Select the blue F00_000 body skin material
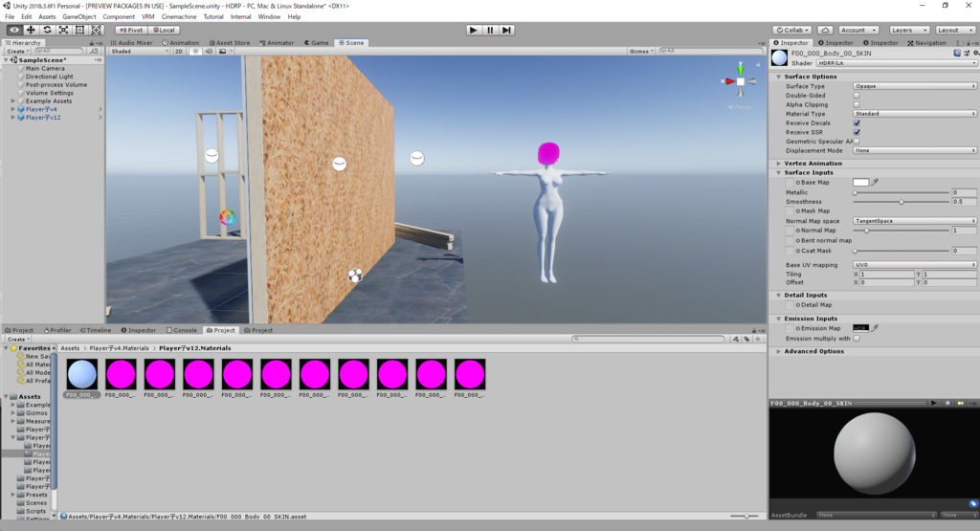980x531 pixels. pos(82,375)
